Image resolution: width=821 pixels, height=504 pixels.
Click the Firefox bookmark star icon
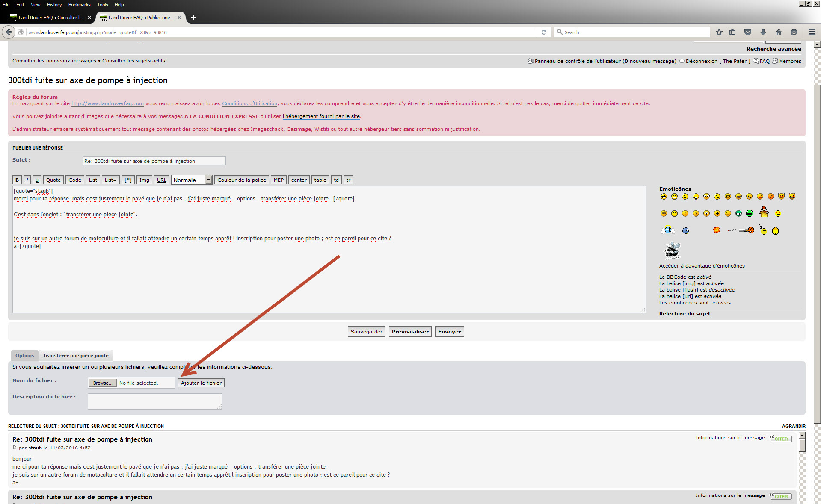[x=719, y=32]
